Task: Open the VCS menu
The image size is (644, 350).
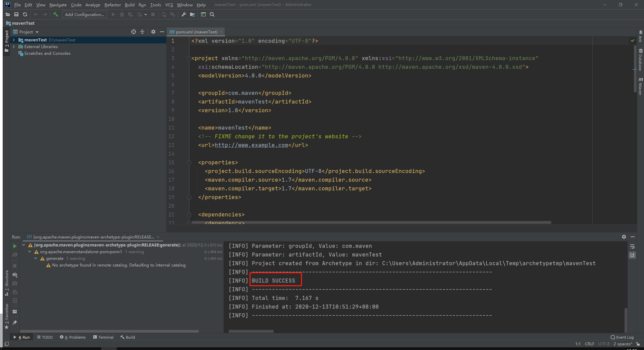Action: pos(169,5)
